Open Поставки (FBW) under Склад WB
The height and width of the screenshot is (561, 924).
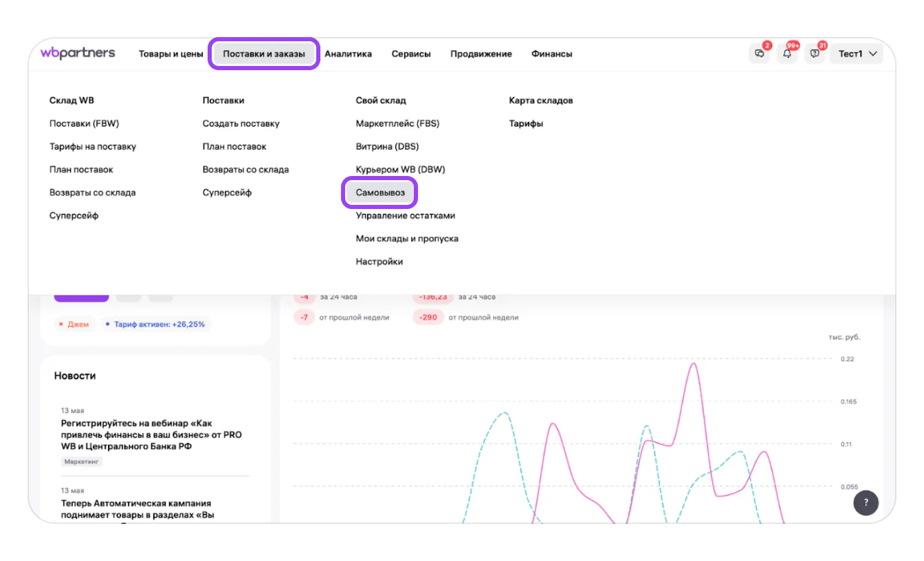pyautogui.click(x=84, y=124)
